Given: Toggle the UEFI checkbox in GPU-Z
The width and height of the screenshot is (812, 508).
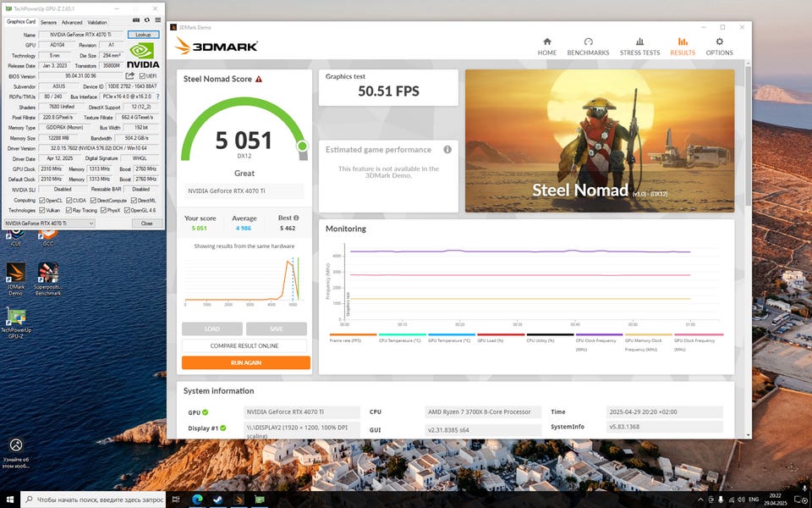Looking at the screenshot, I should click(142, 76).
